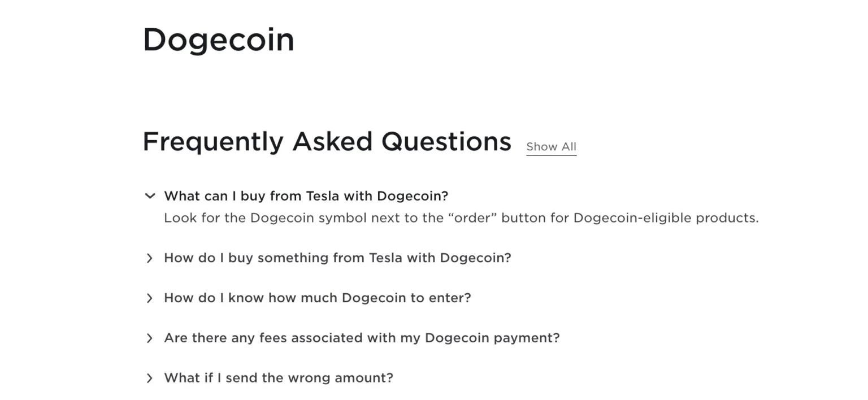868x400 pixels.
Task: Click the word 'Questions' in the FAQ heading
Action: click(446, 141)
